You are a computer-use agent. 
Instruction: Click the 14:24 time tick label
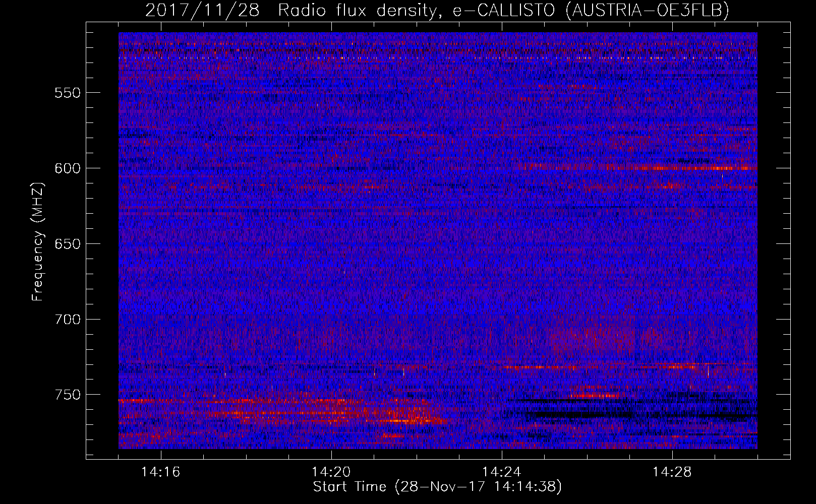[501, 472]
